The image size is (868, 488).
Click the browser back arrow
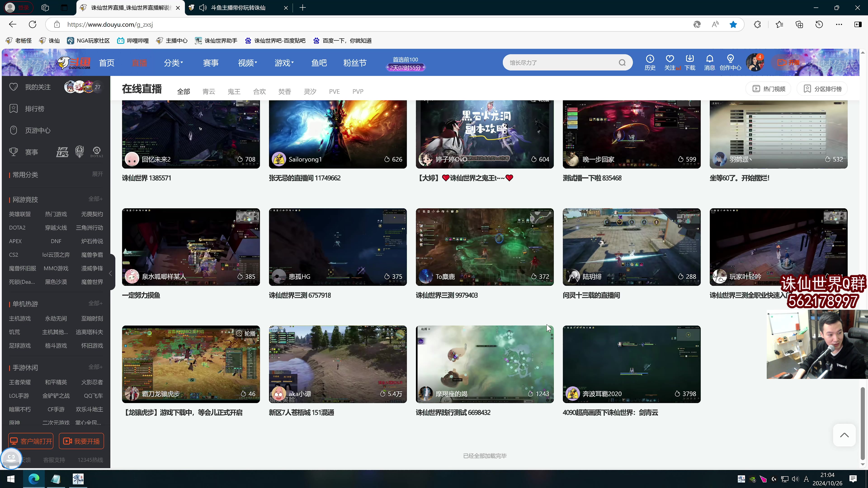point(12,24)
